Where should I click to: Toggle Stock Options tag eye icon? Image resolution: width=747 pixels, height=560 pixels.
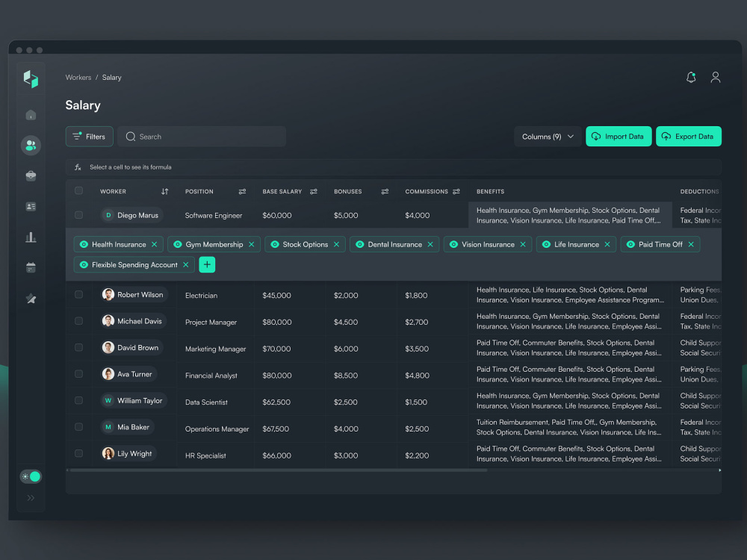275,244
